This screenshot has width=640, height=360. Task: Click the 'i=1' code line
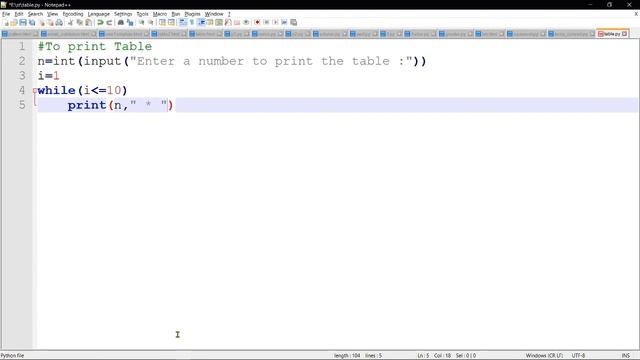tap(49, 76)
